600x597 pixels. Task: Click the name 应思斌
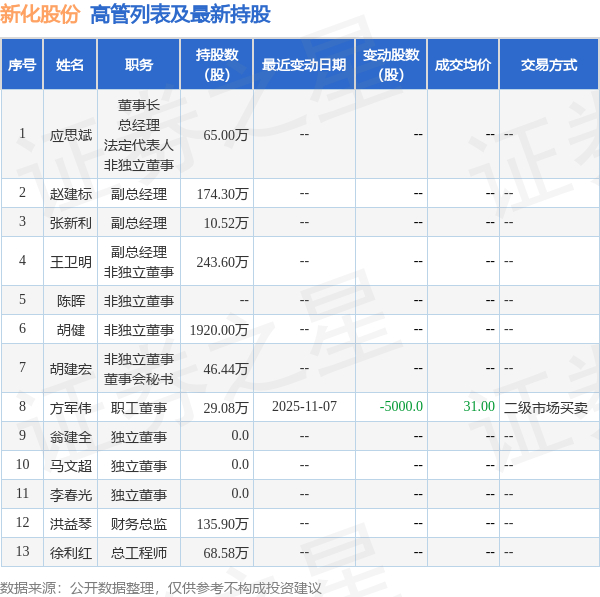(x=71, y=135)
